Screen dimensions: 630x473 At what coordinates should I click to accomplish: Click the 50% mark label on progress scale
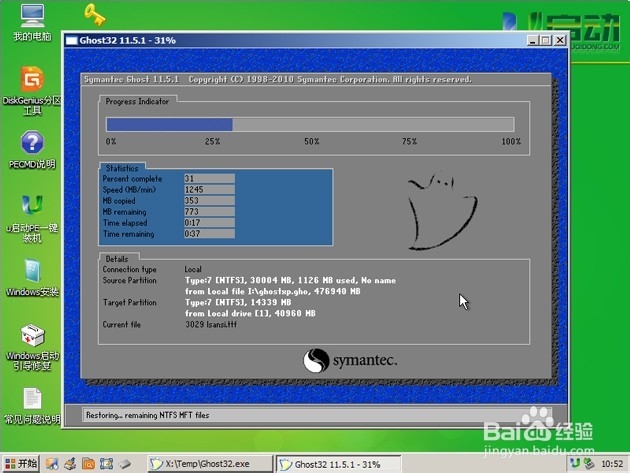pyautogui.click(x=312, y=141)
